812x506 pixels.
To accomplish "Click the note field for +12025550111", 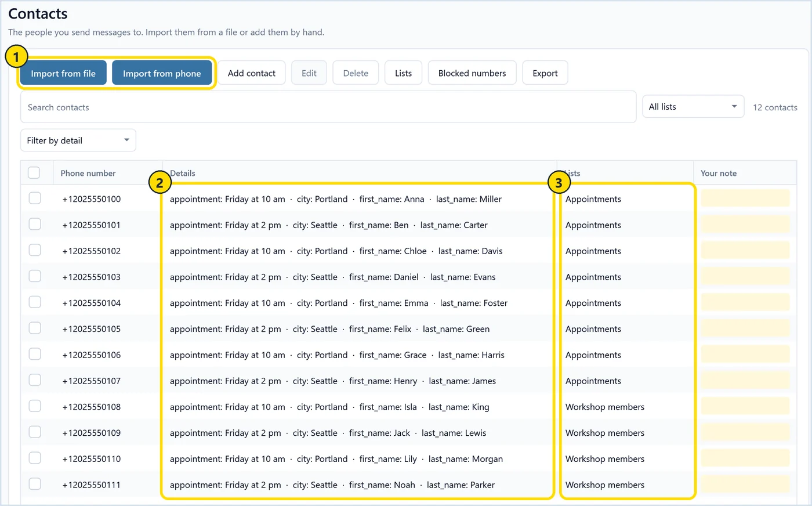I will pyautogui.click(x=745, y=485).
